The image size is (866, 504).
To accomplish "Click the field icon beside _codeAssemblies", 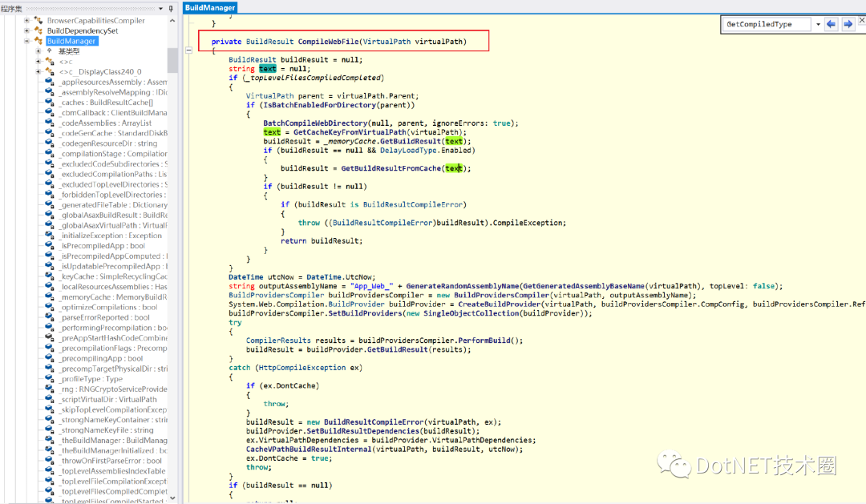I will pyautogui.click(x=50, y=123).
